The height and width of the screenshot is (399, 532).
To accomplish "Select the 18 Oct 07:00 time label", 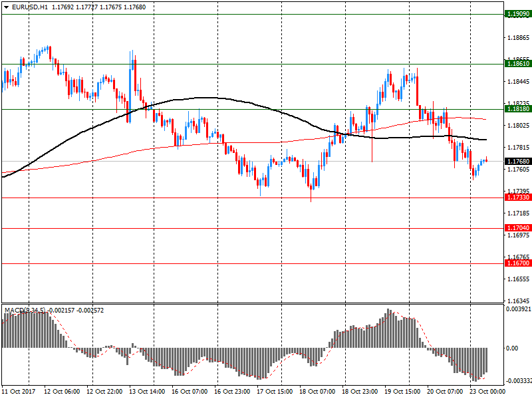I will click(317, 392).
